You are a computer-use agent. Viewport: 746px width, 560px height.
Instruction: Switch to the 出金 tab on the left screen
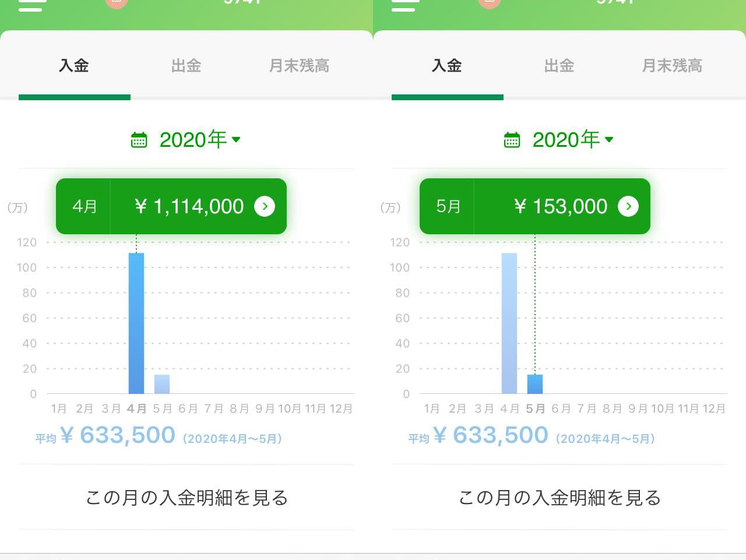186,65
